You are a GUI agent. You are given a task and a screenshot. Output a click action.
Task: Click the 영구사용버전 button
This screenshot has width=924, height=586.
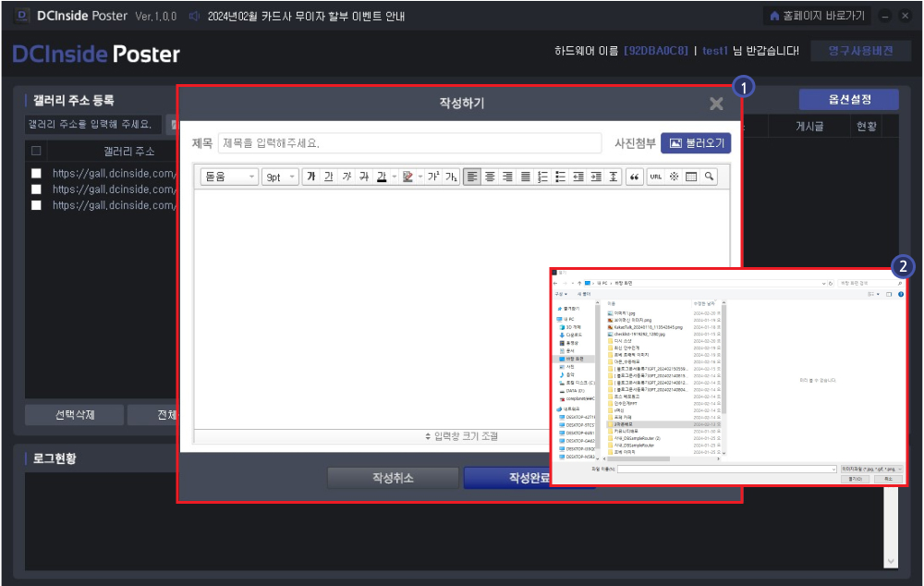861,51
